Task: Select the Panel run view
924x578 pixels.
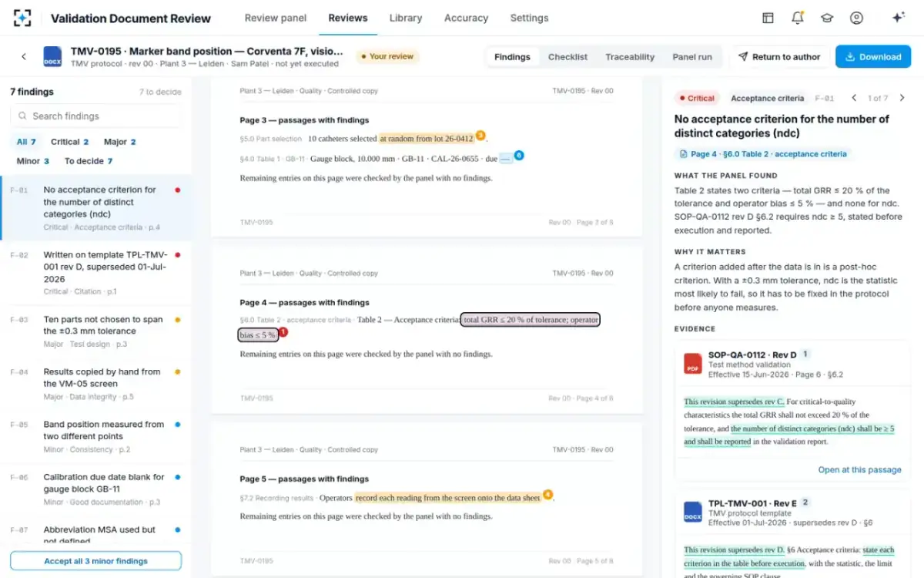Action: [692, 57]
